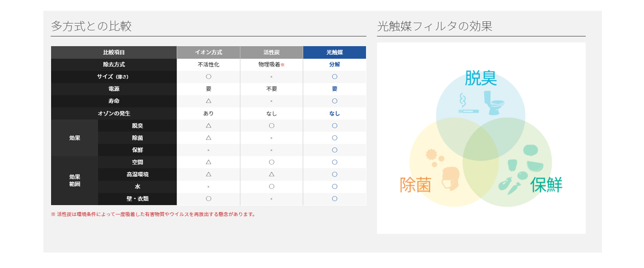Select the イオン方式 column header

(208, 52)
